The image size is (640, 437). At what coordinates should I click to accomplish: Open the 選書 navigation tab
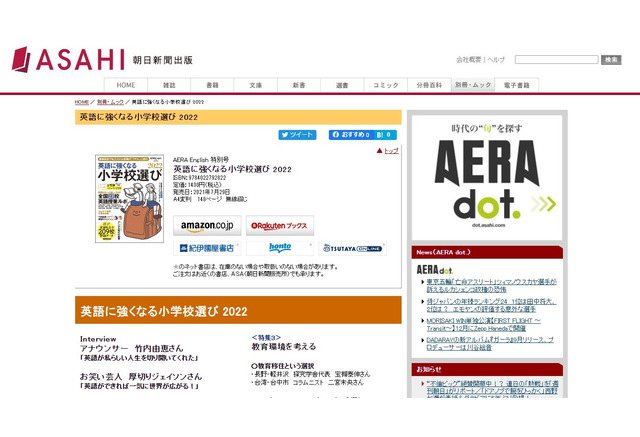coord(342,85)
